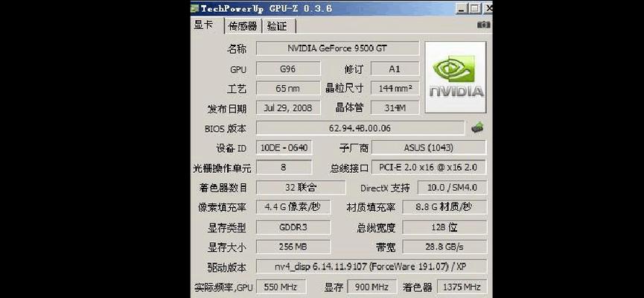Open the 传感器 tab
The image size is (644, 298).
(243, 26)
